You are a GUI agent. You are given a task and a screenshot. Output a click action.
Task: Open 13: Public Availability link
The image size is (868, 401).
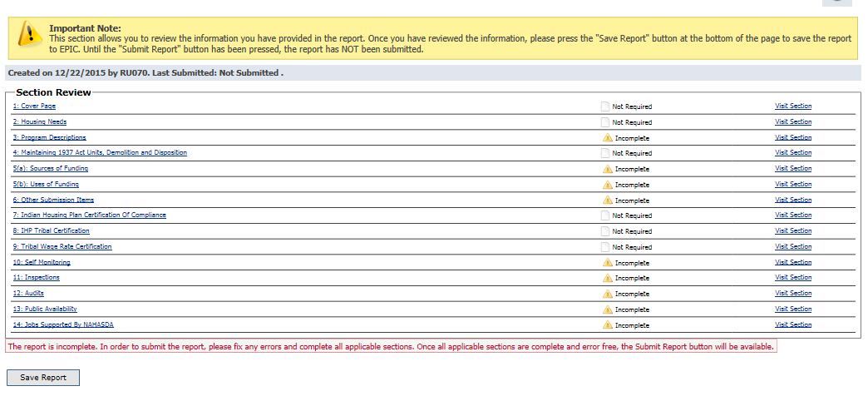pos(45,309)
